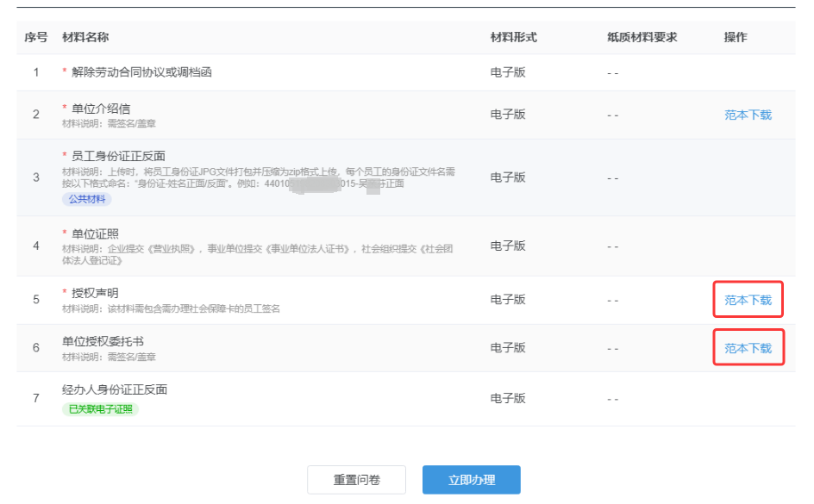The image size is (814, 504).
Task: Download the 授权声明 template via 范本下载
Action: pos(747,299)
